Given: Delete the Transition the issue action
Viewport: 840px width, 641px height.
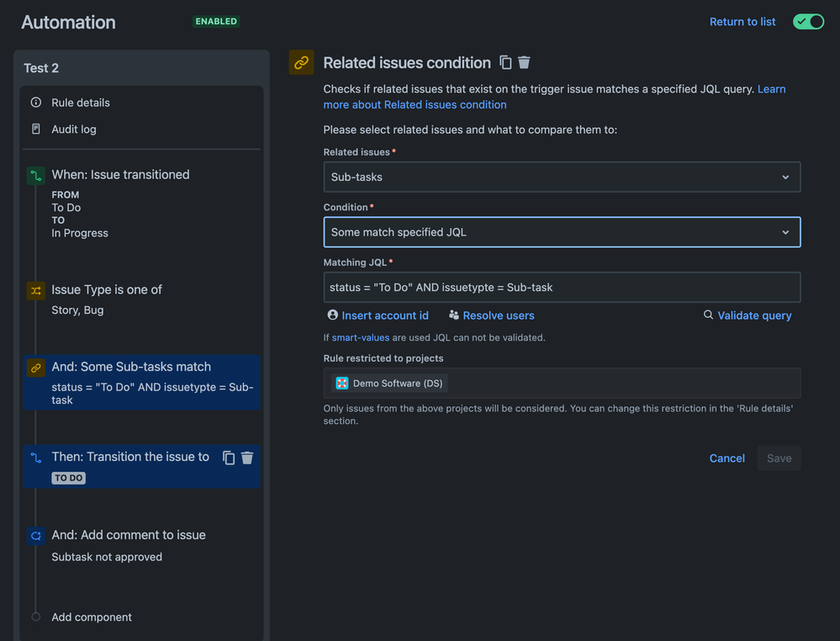Looking at the screenshot, I should click(x=247, y=458).
